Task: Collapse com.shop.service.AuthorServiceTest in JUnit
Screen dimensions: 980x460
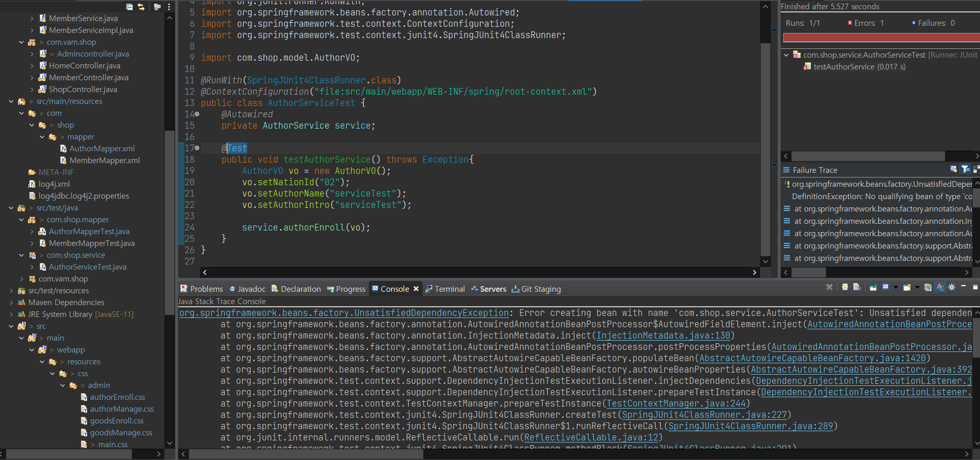Action: pyautogui.click(x=786, y=55)
